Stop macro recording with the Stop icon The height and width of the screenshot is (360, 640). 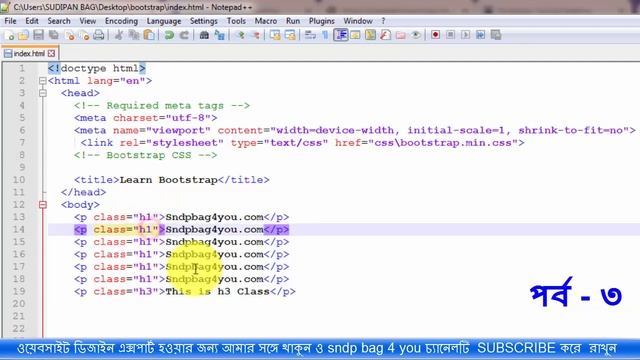tap(450, 36)
